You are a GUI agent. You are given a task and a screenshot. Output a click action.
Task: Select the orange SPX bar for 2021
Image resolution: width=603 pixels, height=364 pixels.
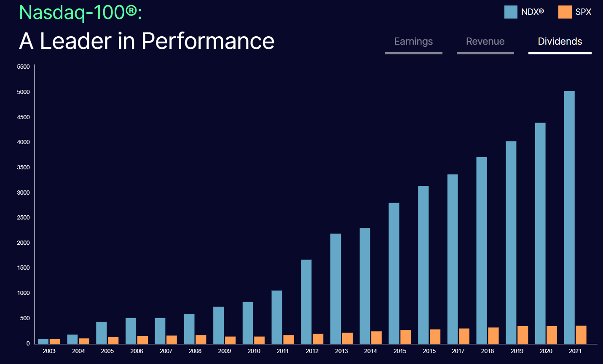581,335
